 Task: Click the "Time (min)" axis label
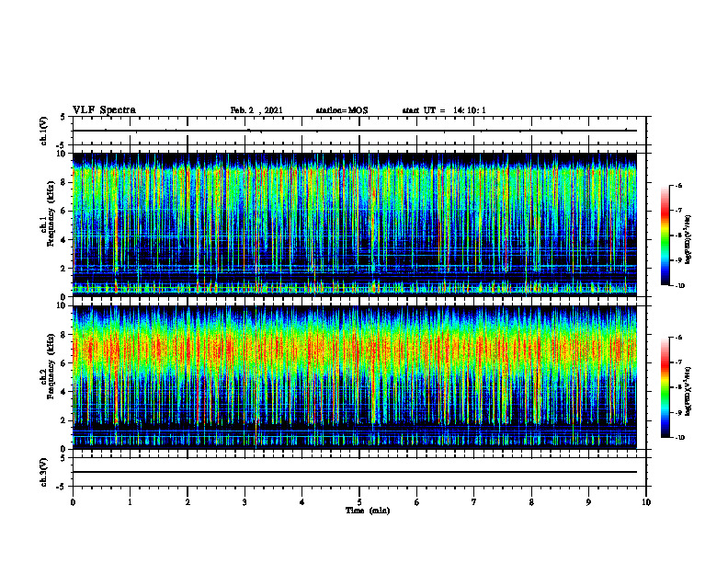point(368,511)
